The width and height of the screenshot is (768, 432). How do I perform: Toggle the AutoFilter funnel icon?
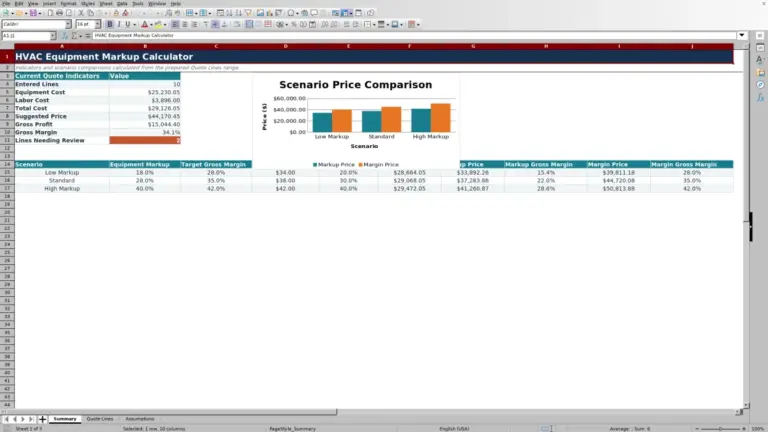tap(248, 13)
